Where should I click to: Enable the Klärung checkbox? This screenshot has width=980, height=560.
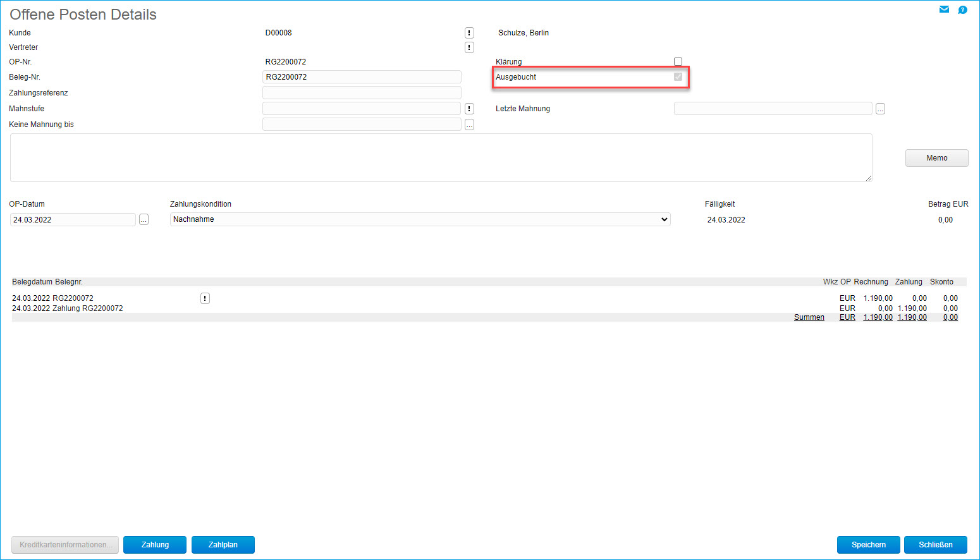pyautogui.click(x=678, y=62)
